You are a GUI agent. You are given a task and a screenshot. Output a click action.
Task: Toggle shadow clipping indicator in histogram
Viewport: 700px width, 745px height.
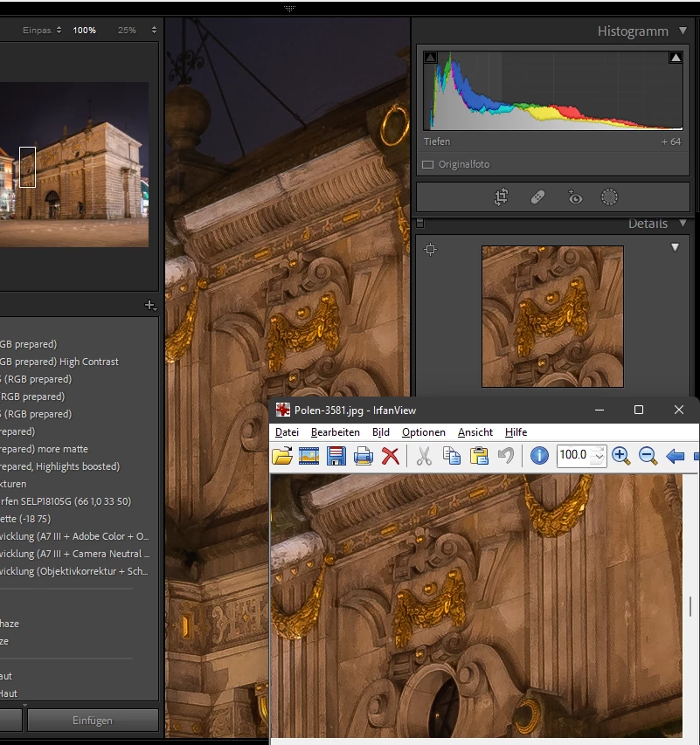[x=430, y=58]
